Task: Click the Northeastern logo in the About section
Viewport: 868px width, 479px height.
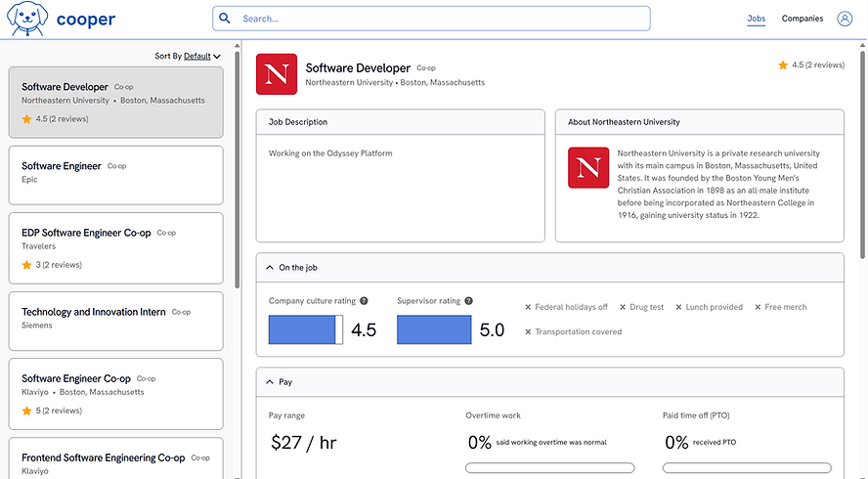Action: pos(588,168)
